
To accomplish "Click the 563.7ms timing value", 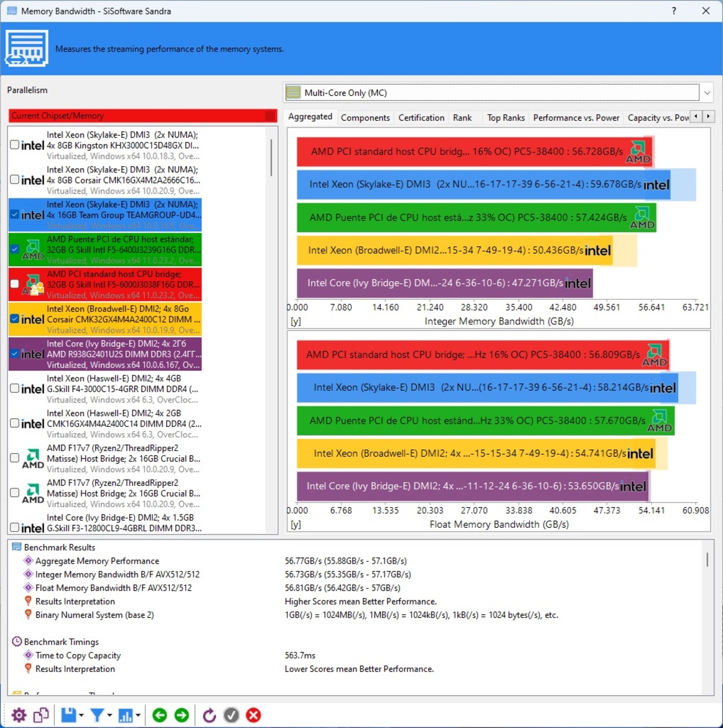I will coord(300,655).
